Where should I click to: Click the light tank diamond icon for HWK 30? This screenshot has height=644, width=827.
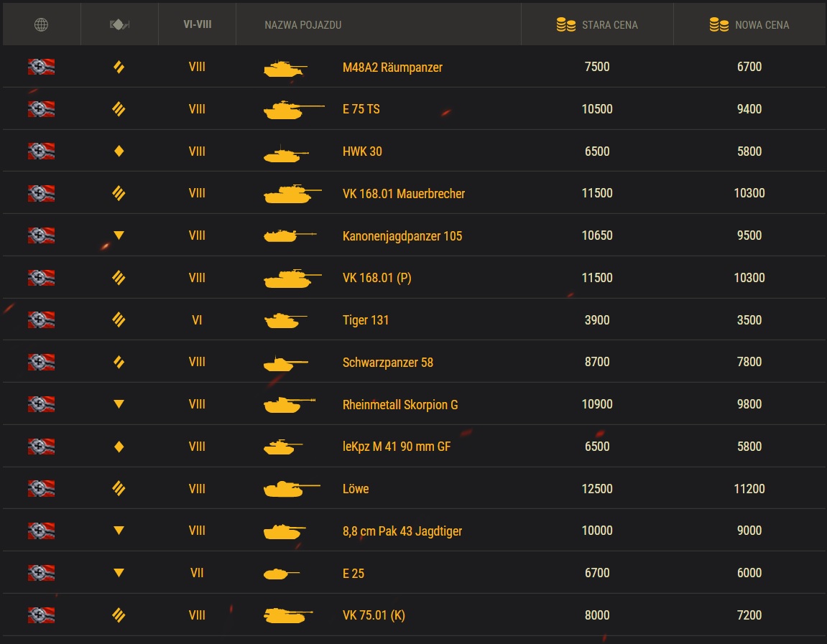pyautogui.click(x=119, y=151)
